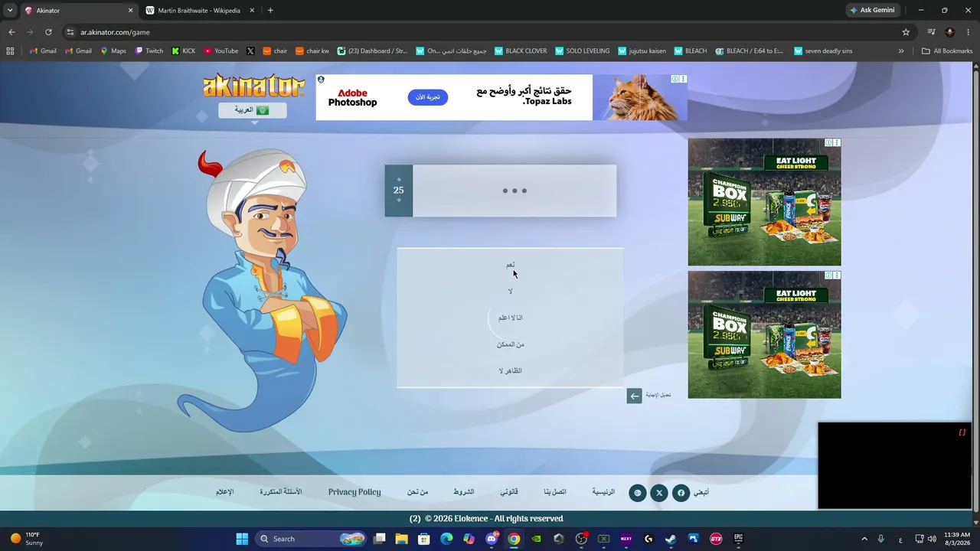The image size is (980, 551).
Task: Click the Akinator logo
Action: click(253, 86)
